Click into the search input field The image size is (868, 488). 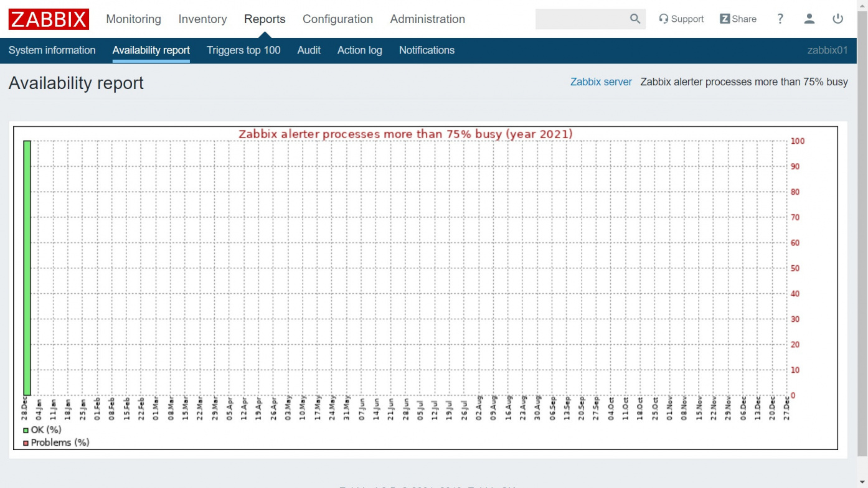tap(580, 19)
